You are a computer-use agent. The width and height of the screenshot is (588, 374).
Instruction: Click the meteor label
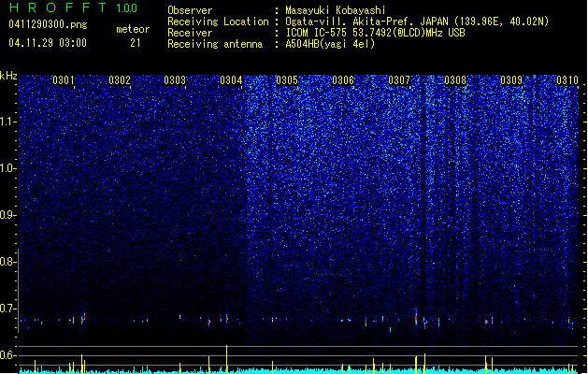coord(133,29)
